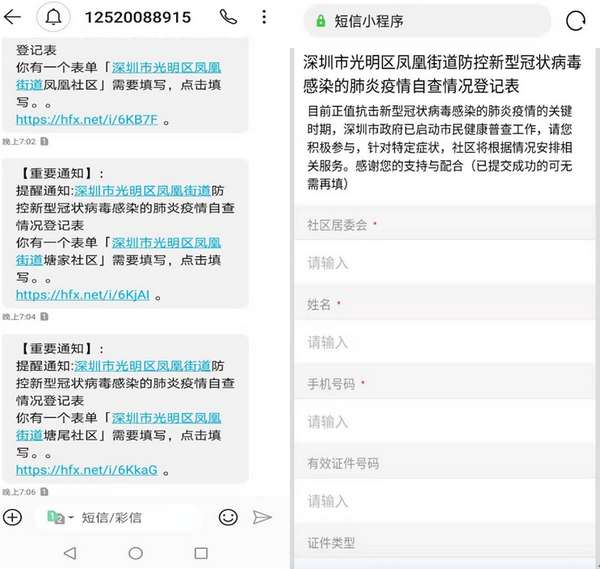
Task: Reload the page with the refresh icon
Action: [576, 20]
